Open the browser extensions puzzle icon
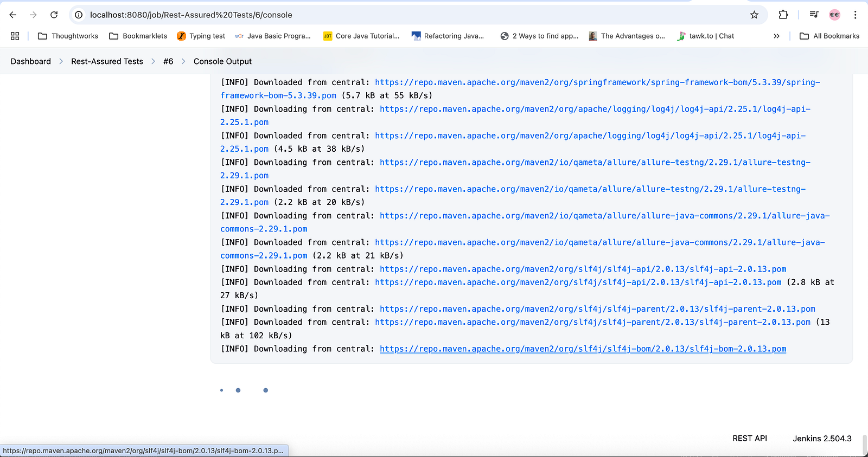The height and width of the screenshot is (457, 868). 783,15
